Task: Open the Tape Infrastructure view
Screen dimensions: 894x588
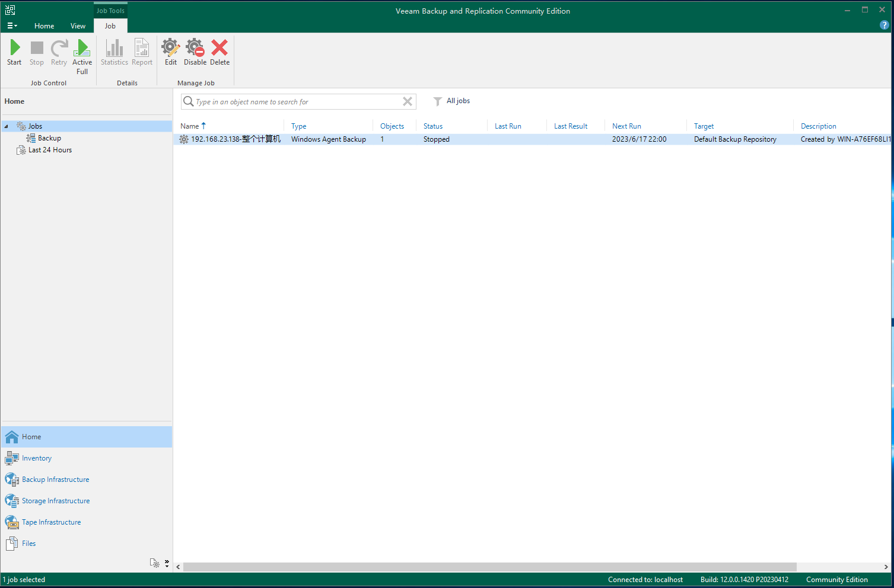Action: (87, 522)
